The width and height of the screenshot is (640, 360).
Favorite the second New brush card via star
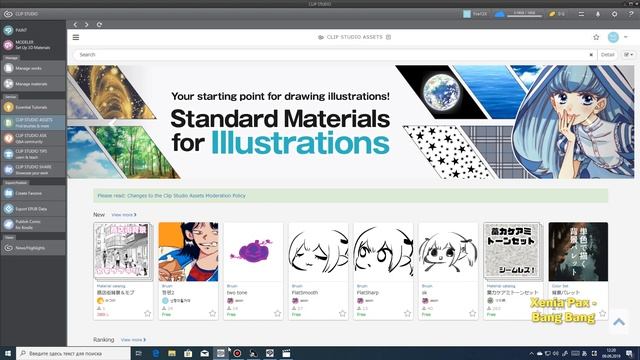click(213, 313)
